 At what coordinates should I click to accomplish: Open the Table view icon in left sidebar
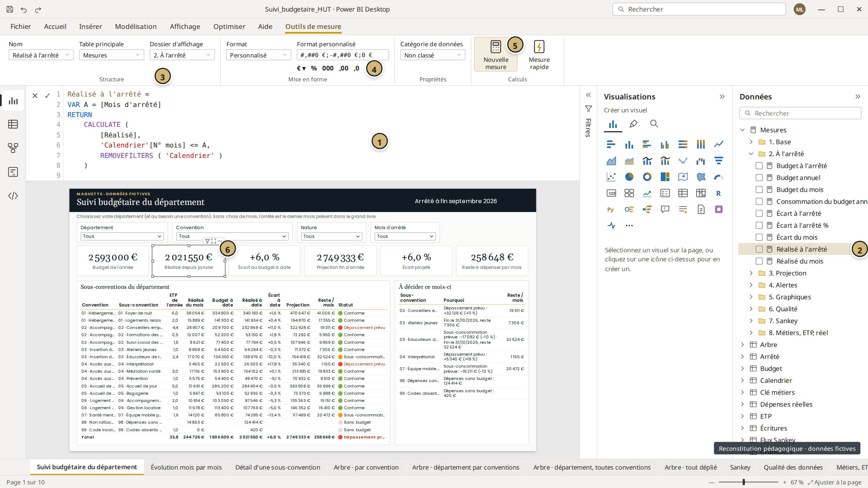13,124
